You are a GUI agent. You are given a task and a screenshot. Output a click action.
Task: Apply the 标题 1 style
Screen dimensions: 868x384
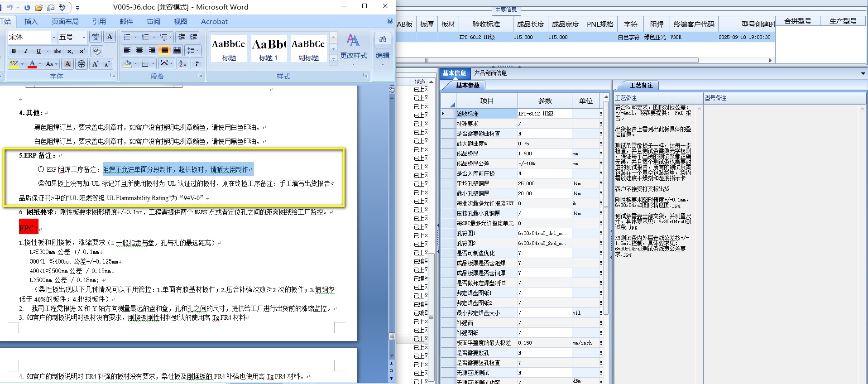[x=269, y=48]
